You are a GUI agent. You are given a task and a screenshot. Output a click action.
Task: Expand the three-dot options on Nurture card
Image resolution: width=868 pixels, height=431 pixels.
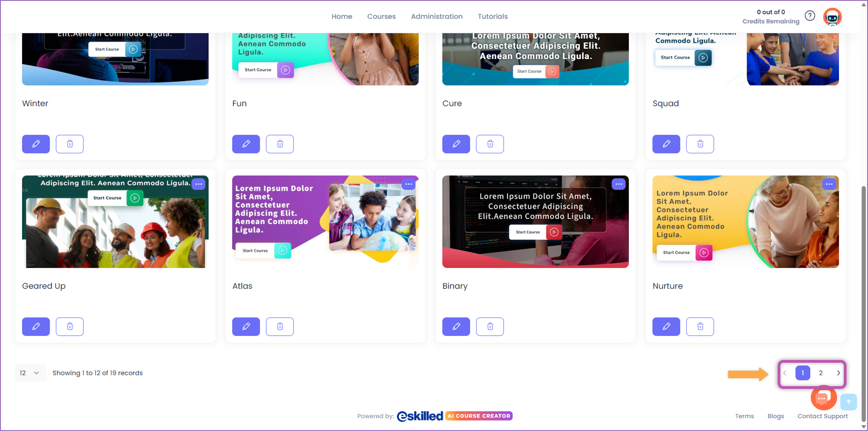pos(829,184)
